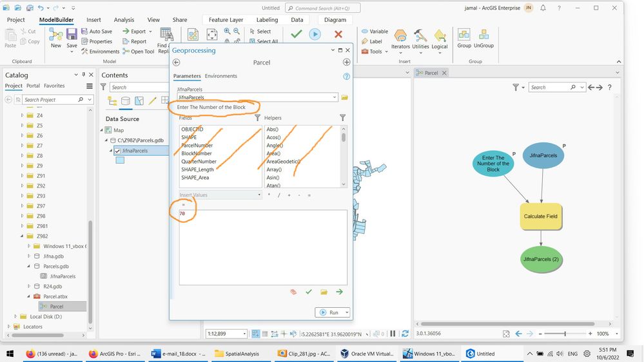Adjust the model view zoom slider
The width and height of the screenshot is (644, 362).
565,334
